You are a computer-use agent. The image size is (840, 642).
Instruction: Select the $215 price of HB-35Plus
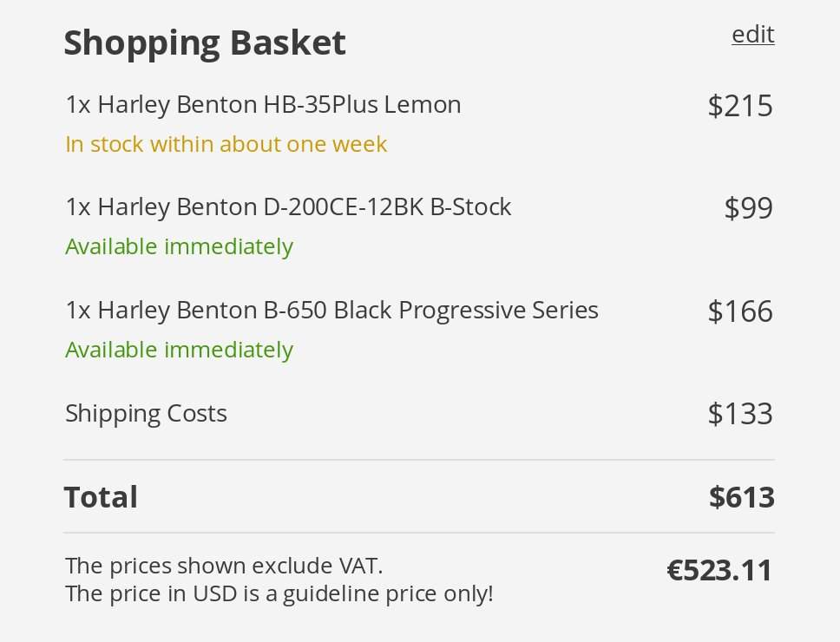pos(739,106)
